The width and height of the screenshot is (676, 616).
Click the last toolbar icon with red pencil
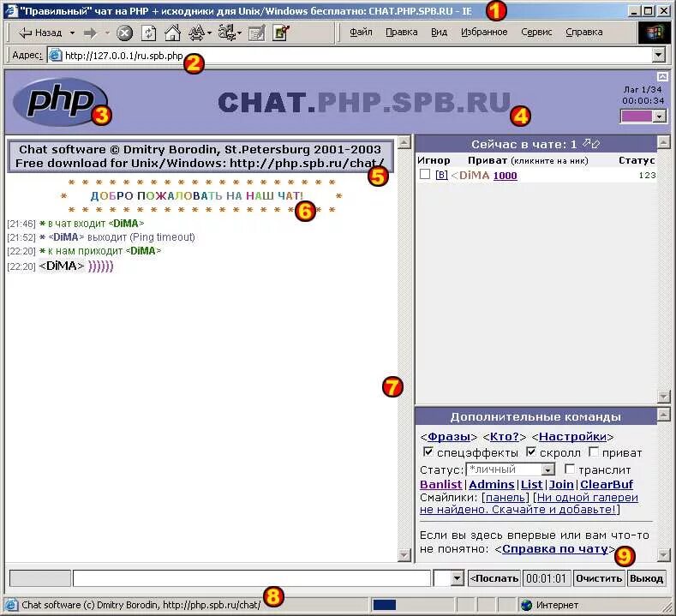[x=281, y=33]
